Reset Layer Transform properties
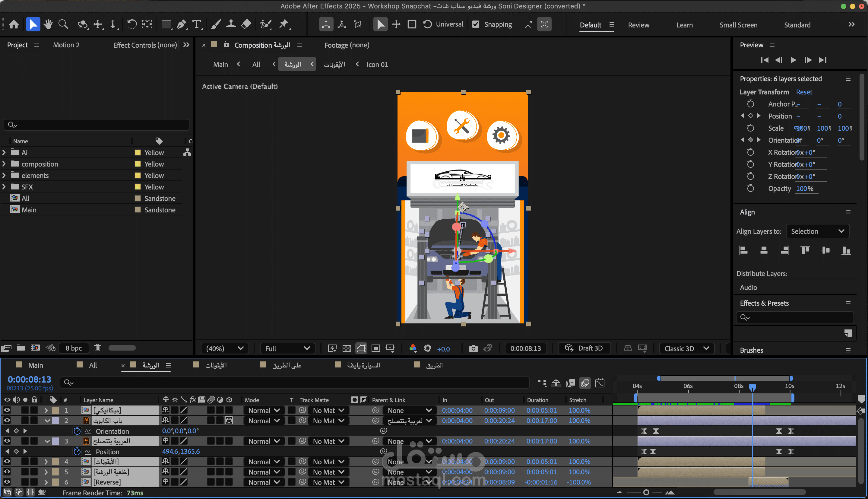This screenshot has width=868, height=499. 803,92
